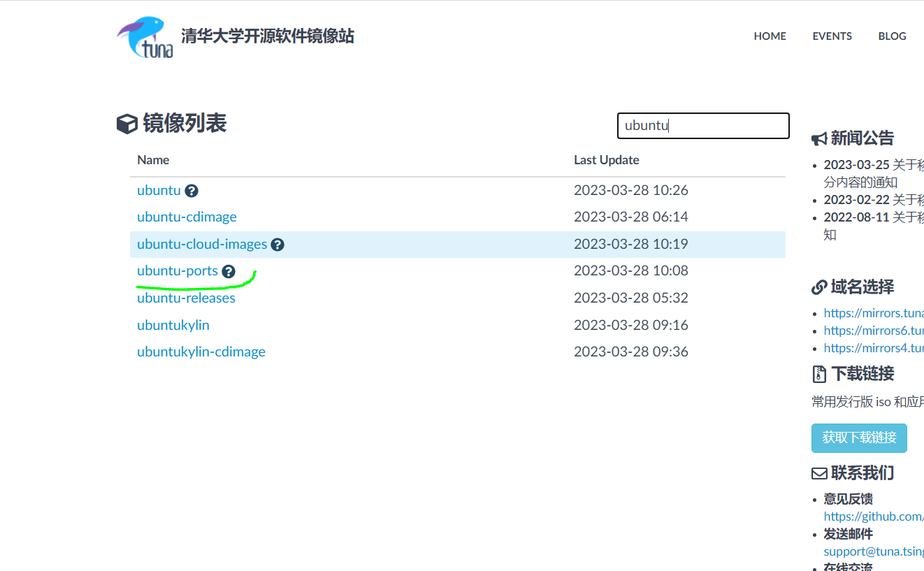
Task: Click the file download icon beside 下载链接
Action: [x=818, y=374]
